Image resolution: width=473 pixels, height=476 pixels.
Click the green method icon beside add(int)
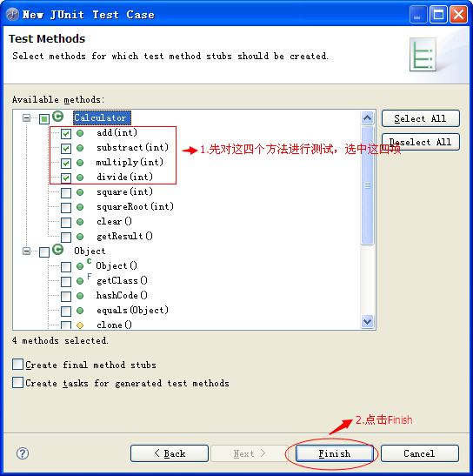pos(80,133)
